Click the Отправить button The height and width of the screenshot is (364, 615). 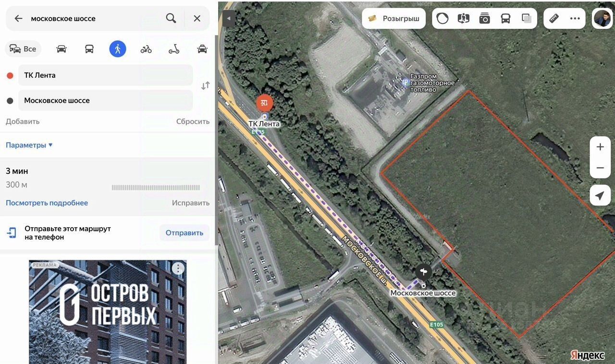[184, 233]
